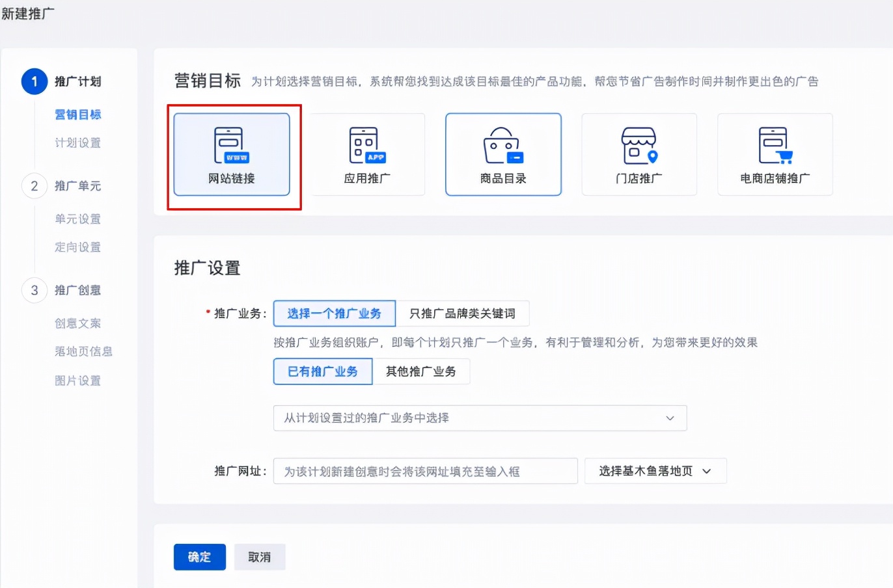
Task: Go to 落地页信息 in sidebar
Action: 84,351
